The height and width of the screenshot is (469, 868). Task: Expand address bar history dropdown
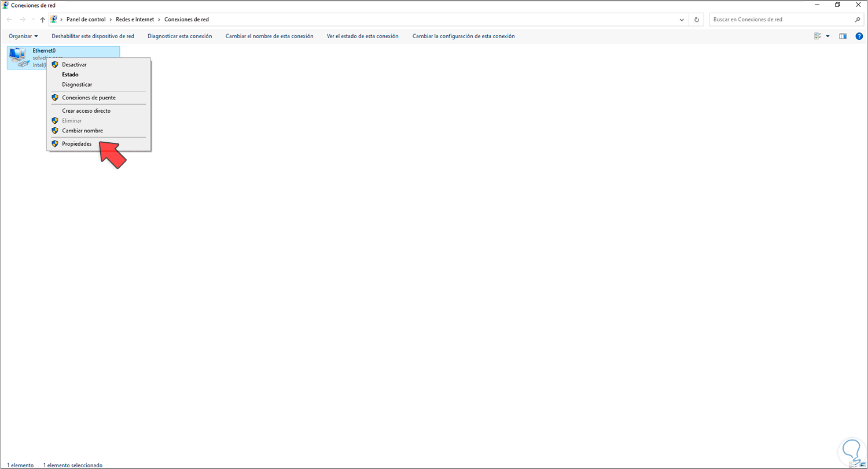pos(682,20)
